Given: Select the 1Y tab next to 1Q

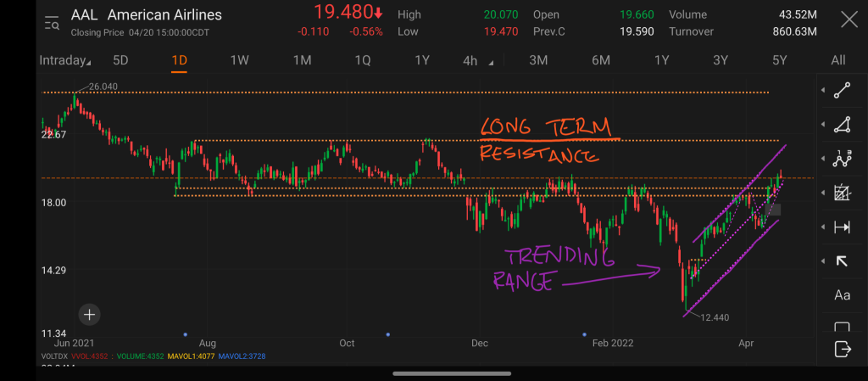Looking at the screenshot, I should pyautogui.click(x=422, y=60).
